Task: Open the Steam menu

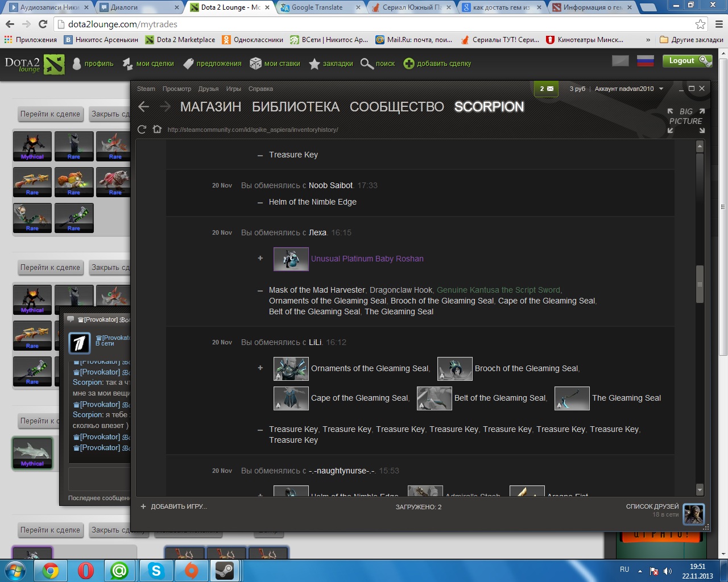Action: (x=146, y=89)
